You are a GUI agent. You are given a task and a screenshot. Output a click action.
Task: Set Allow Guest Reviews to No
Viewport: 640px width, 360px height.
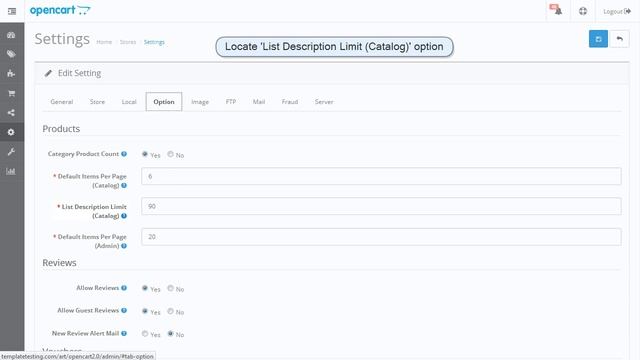coord(171,311)
